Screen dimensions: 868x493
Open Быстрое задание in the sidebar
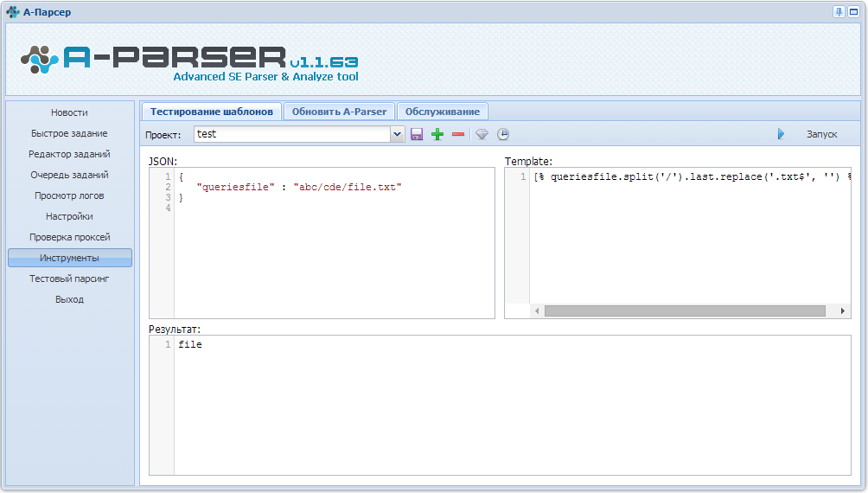(70, 133)
